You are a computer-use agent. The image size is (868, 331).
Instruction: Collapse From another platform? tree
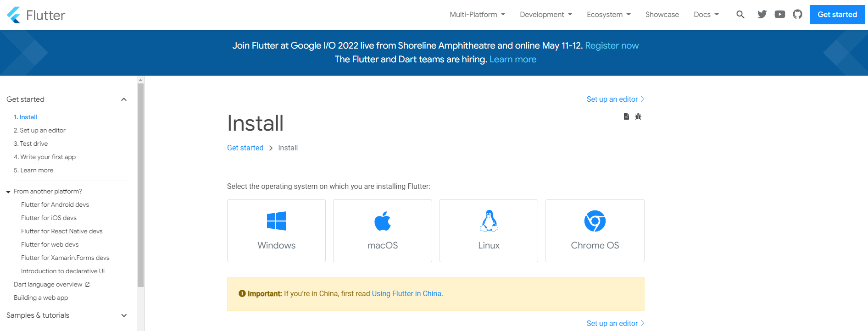[x=8, y=192]
